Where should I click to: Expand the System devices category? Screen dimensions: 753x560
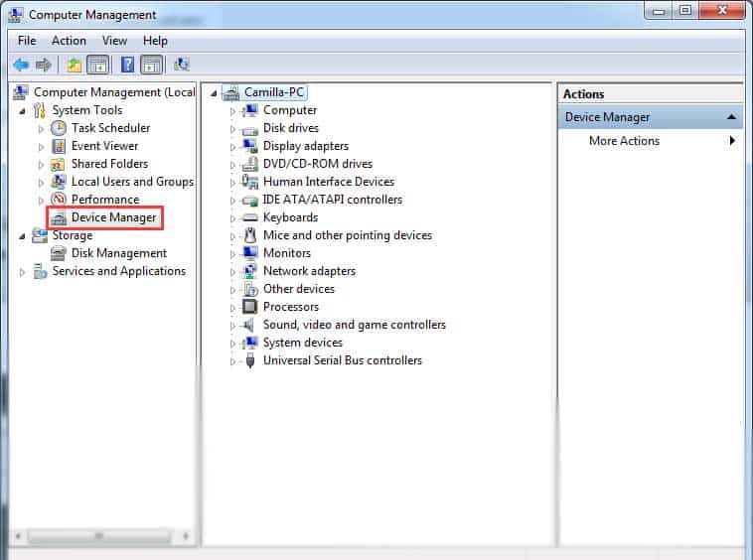(x=232, y=344)
